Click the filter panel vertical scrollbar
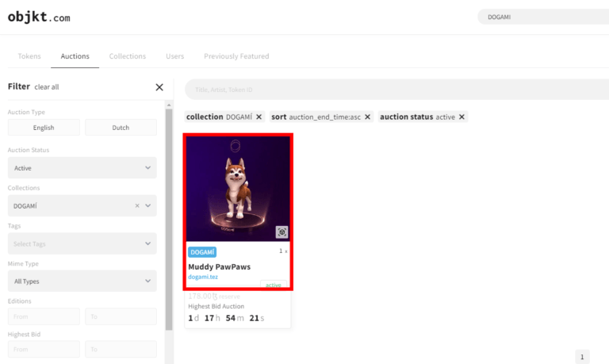Screen dimensions: 609x364 [169, 220]
